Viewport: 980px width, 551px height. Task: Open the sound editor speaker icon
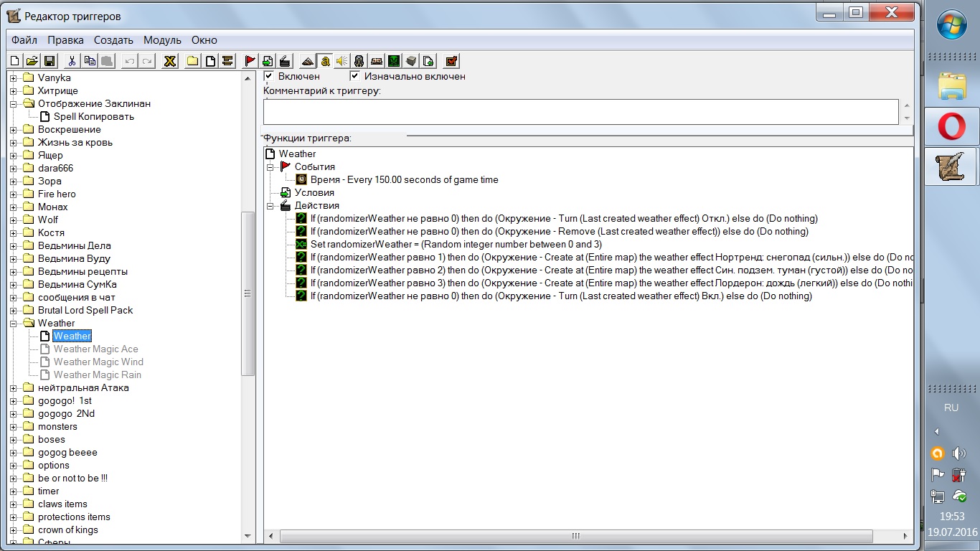341,61
